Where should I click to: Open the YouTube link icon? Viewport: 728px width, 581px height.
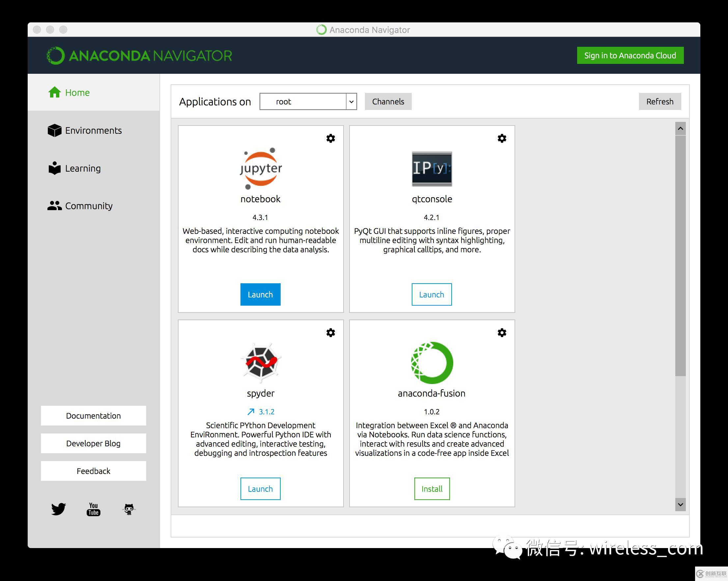pyautogui.click(x=94, y=509)
